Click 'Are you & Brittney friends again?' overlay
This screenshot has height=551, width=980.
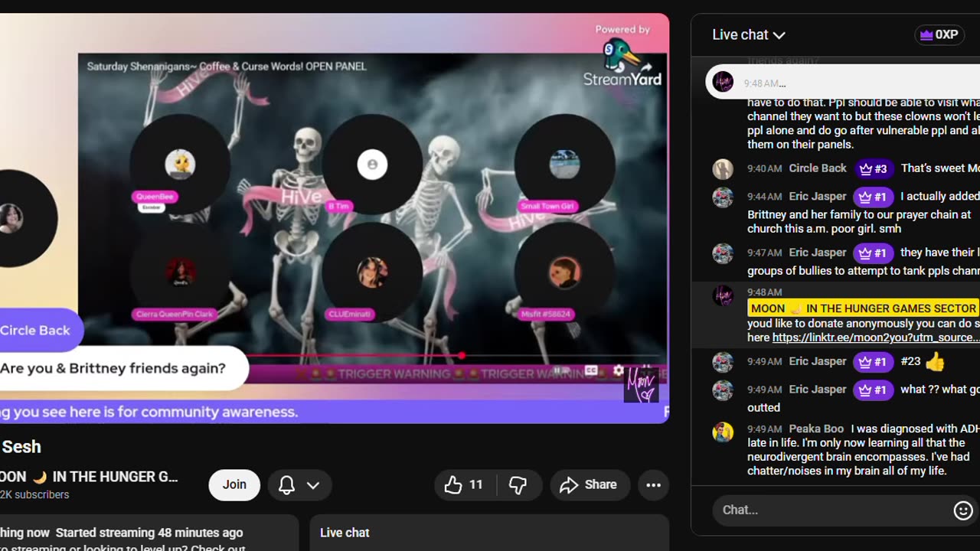113,368
